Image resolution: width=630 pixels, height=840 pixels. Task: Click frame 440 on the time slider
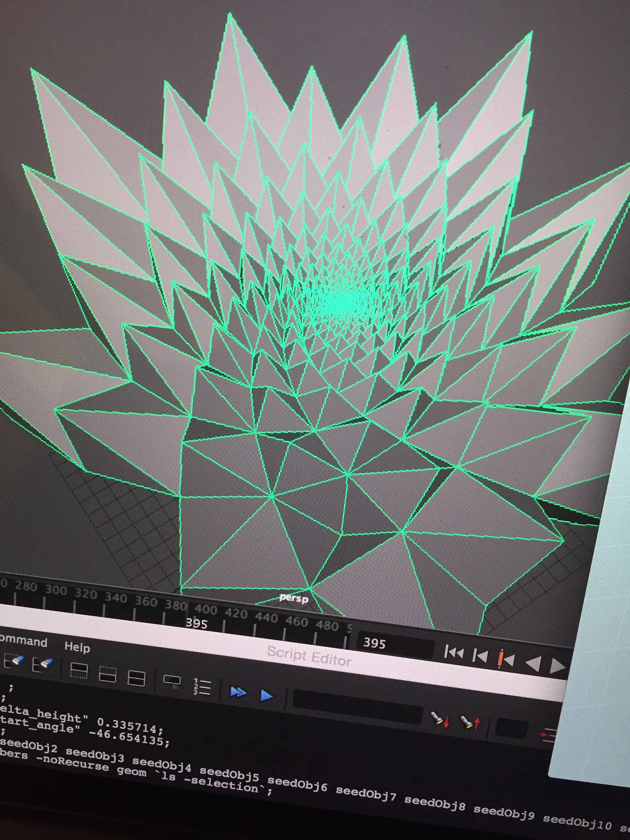[x=266, y=617]
